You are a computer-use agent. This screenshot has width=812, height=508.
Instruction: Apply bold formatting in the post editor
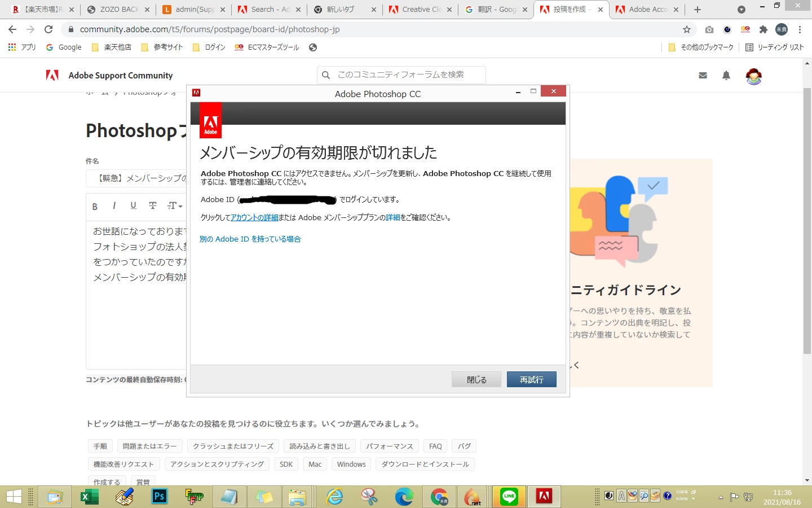pyautogui.click(x=95, y=207)
